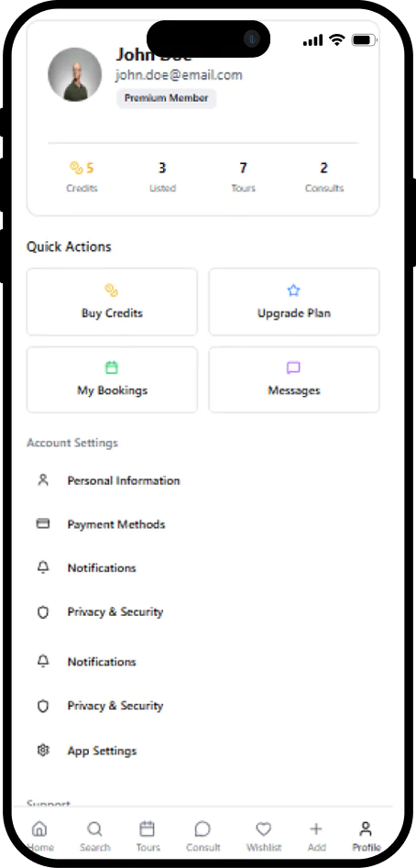Image resolution: width=416 pixels, height=868 pixels.
Task: Open the Messages quick action
Action: 294,379
